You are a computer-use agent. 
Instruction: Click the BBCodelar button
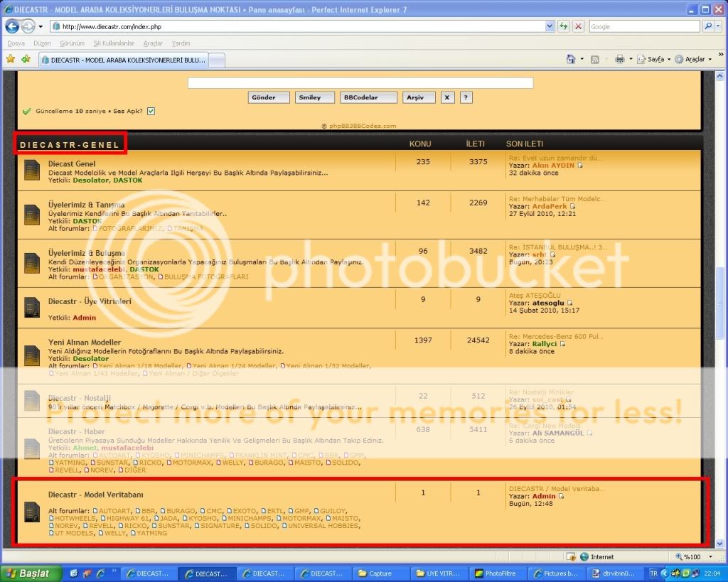(368, 97)
